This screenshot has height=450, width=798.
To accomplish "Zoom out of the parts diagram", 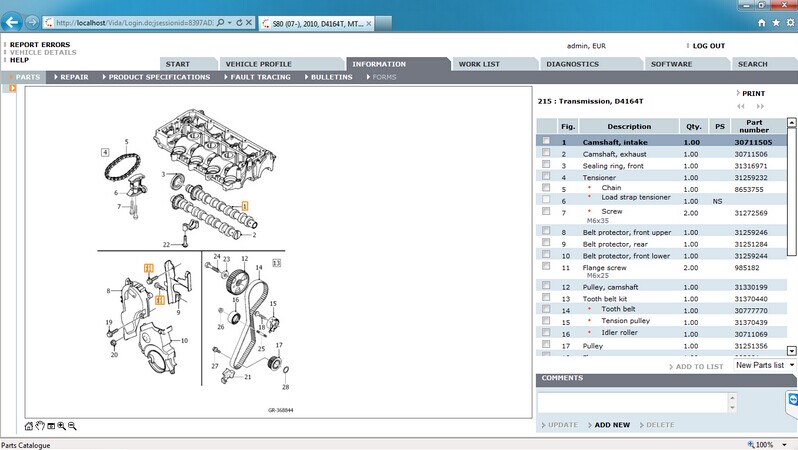I will [72, 426].
